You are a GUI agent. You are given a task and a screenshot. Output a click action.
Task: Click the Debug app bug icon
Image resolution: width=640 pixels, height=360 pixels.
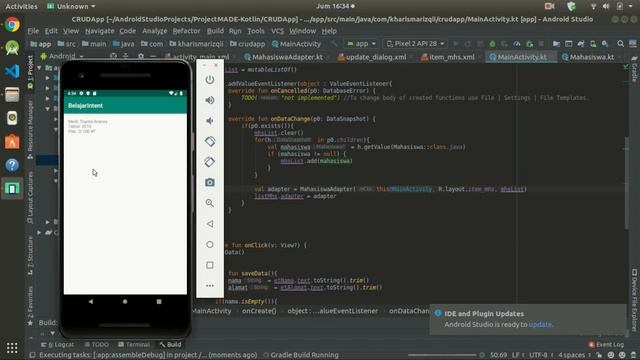tap(493, 44)
